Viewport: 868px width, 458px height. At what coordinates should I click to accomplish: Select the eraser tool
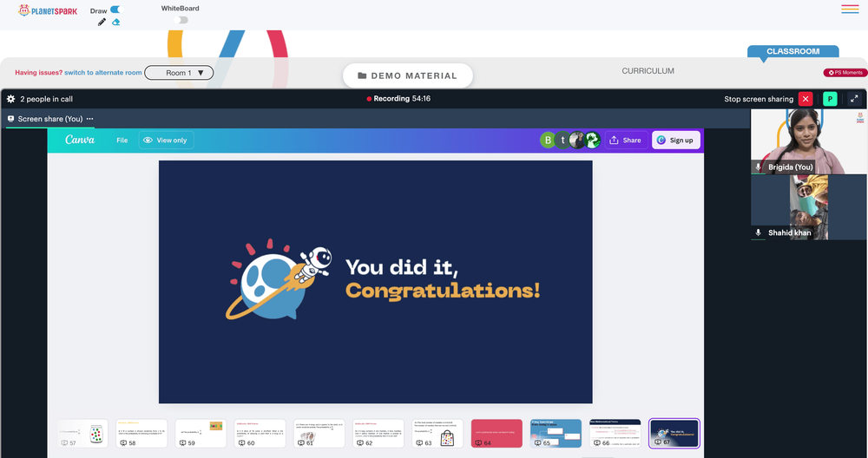coord(115,23)
